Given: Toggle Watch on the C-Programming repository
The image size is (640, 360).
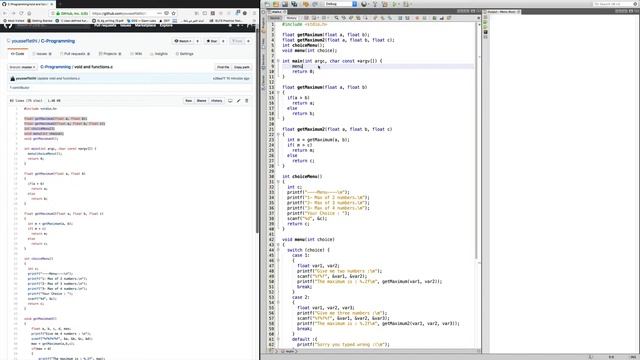Looking at the screenshot, I should click(183, 41).
